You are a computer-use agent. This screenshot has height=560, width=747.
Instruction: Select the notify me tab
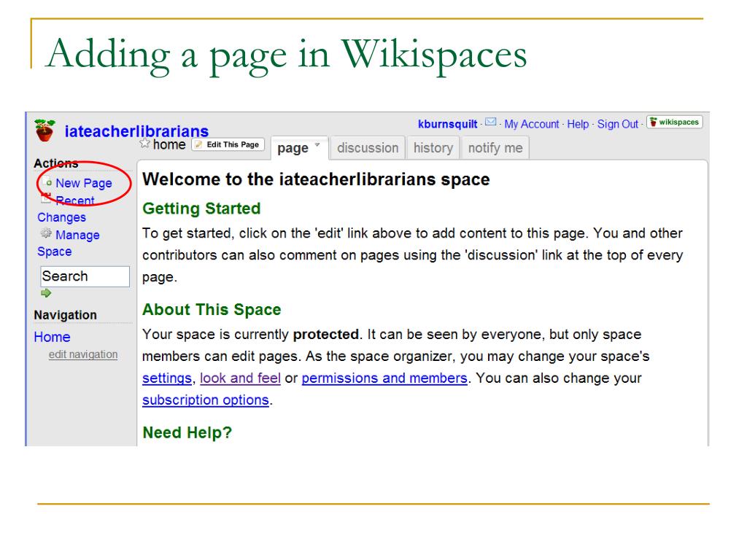point(495,147)
